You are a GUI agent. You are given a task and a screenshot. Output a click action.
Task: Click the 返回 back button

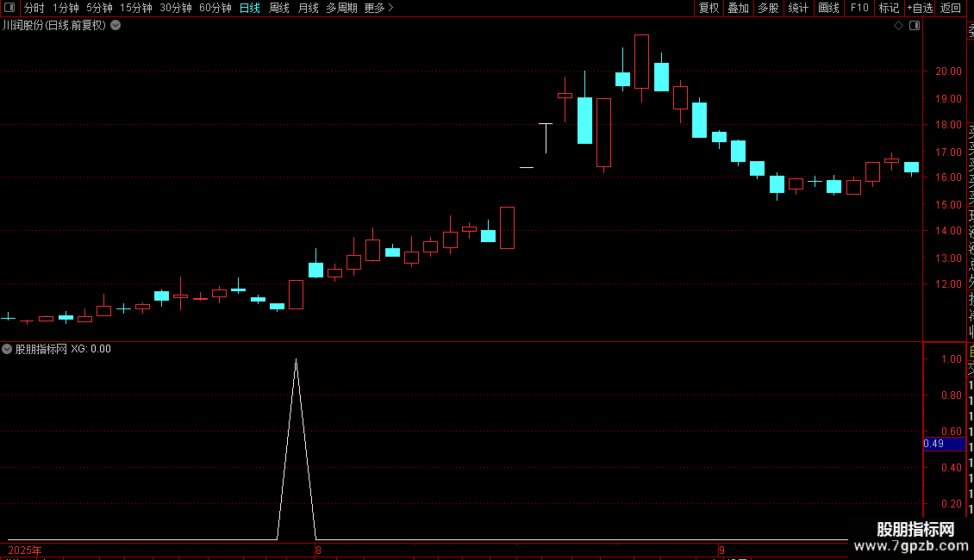click(951, 8)
